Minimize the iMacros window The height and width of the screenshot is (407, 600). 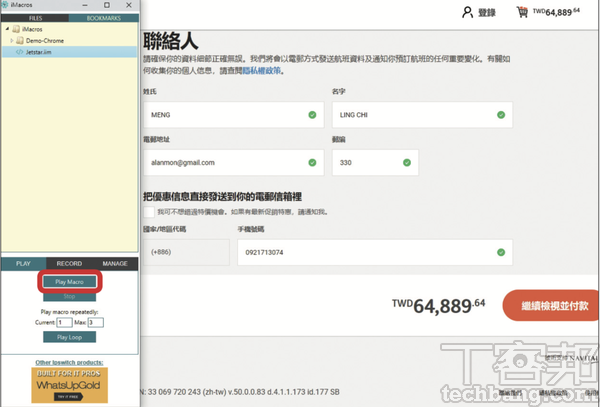point(85,5)
